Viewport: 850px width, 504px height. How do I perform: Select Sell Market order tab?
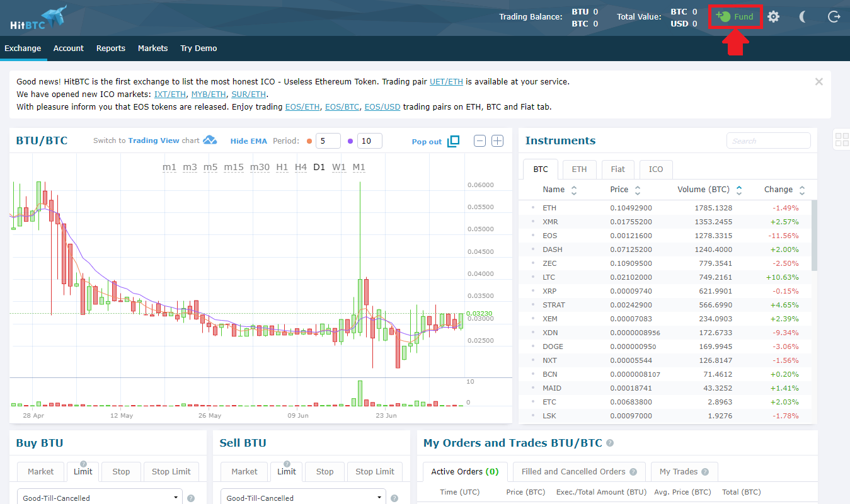click(x=244, y=471)
